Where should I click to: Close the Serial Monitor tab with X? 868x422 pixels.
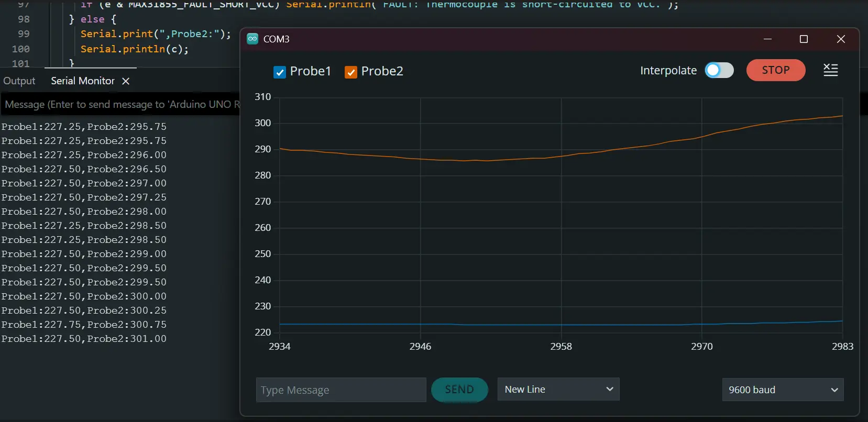click(x=126, y=81)
